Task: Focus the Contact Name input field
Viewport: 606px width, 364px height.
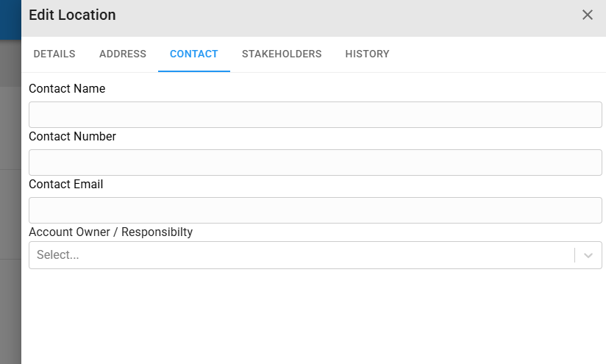Action: (x=316, y=115)
